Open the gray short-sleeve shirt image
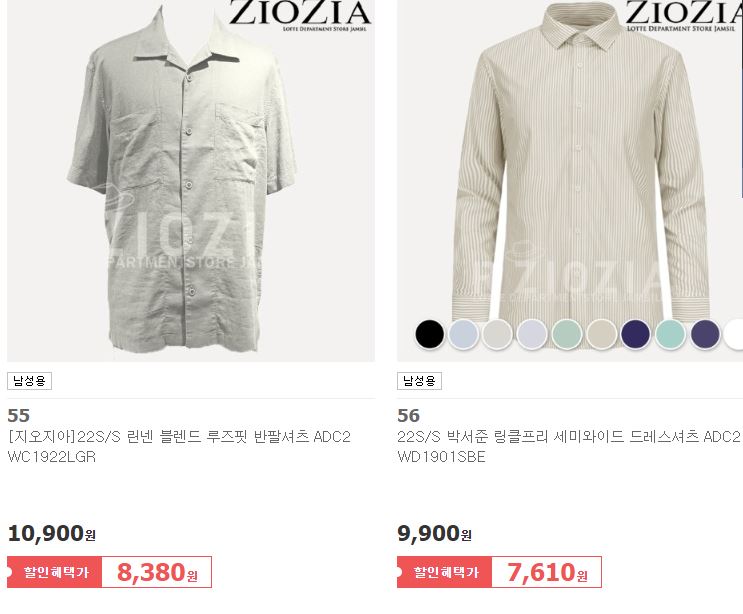Viewport: 743px width, 614px height. click(x=191, y=181)
